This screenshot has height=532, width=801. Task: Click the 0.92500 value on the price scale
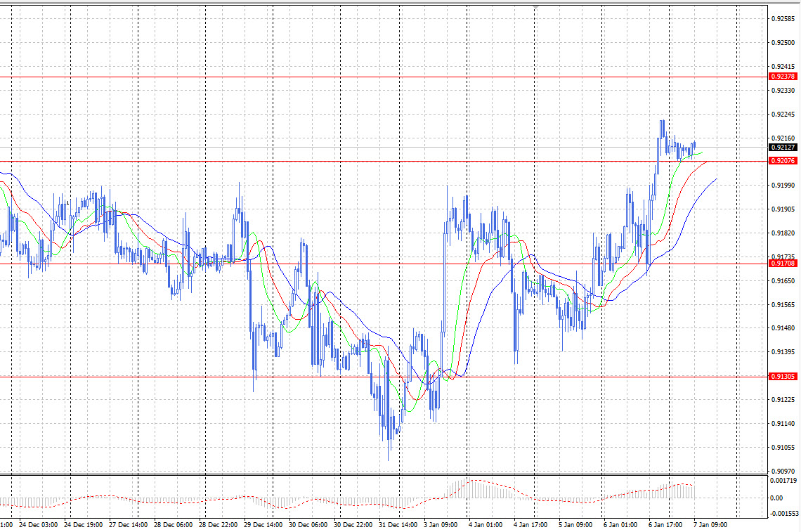point(783,42)
